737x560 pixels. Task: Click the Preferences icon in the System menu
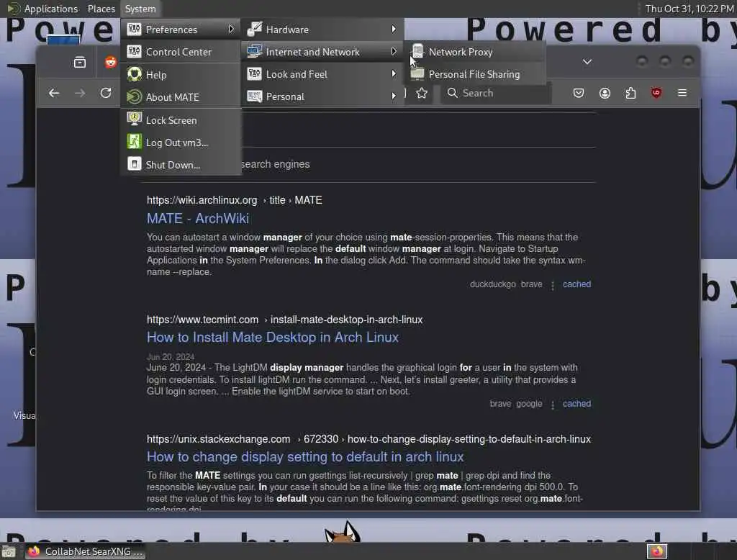point(134,30)
